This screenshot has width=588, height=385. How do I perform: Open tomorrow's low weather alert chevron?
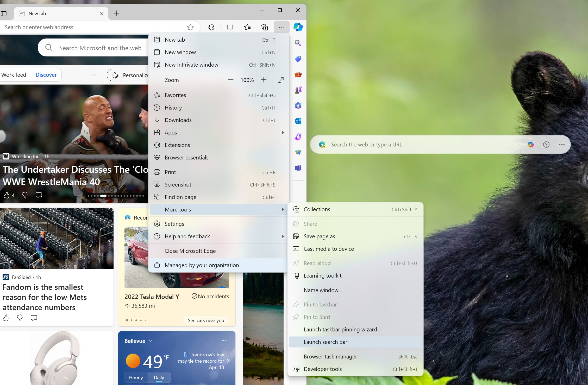(228, 361)
